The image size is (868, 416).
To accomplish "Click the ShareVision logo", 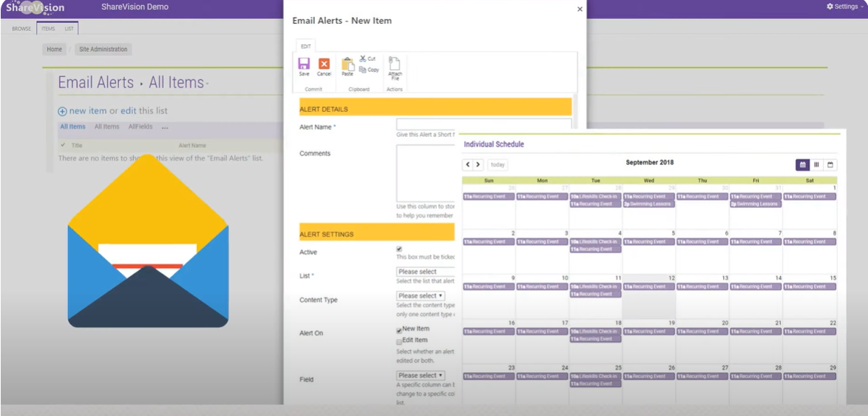I will (35, 7).
